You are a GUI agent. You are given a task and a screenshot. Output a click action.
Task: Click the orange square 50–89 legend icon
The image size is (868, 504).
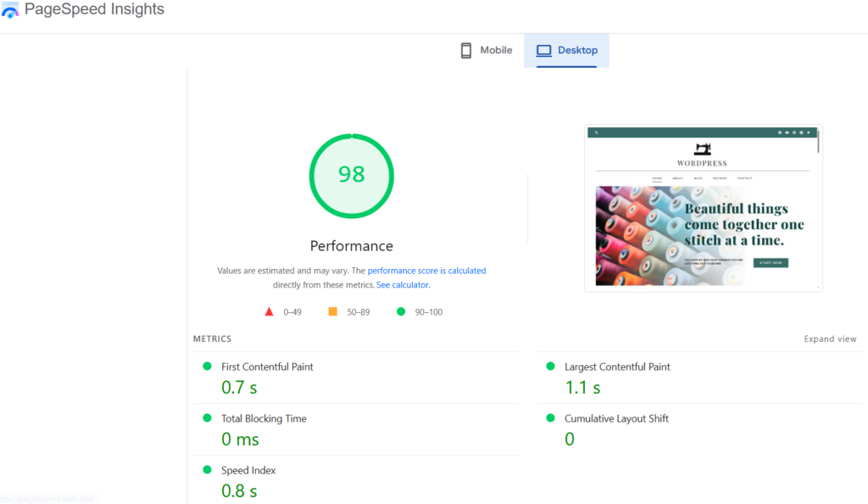point(332,311)
